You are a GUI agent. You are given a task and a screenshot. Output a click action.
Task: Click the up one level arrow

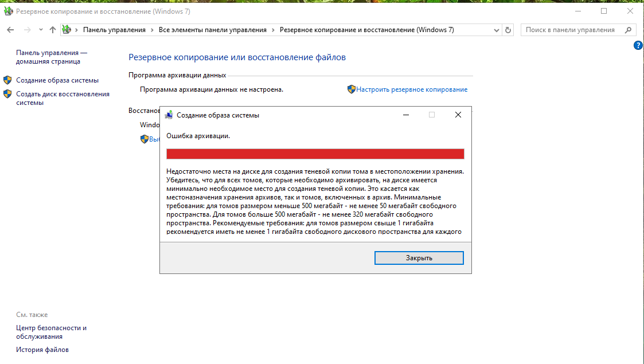click(53, 30)
